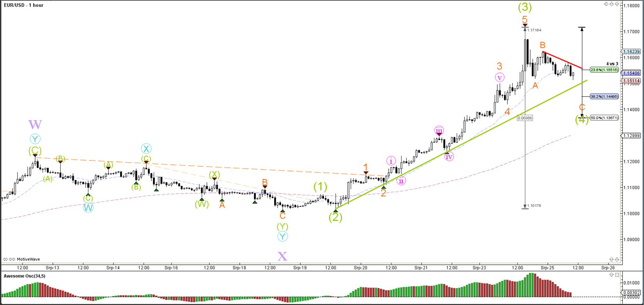Click the 0.00302 oscillator value tag
This screenshot has height=305, width=644.
[x=631, y=293]
